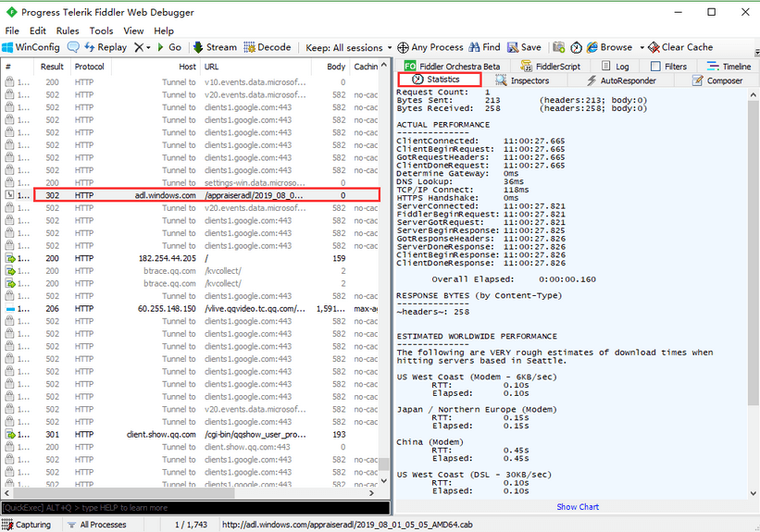Maximize the Fiddler window
This screenshot has height=532, width=760.
tap(712, 12)
